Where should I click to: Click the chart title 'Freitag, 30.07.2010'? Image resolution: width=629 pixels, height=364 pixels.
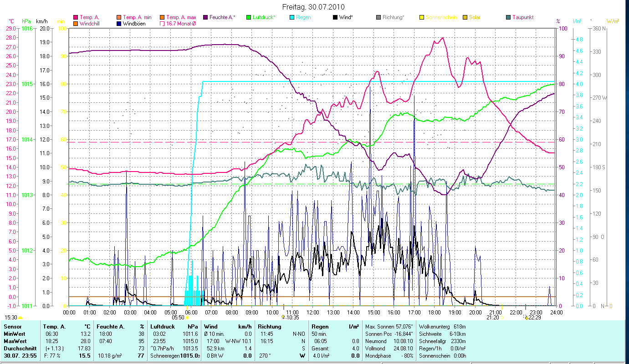[x=313, y=7]
